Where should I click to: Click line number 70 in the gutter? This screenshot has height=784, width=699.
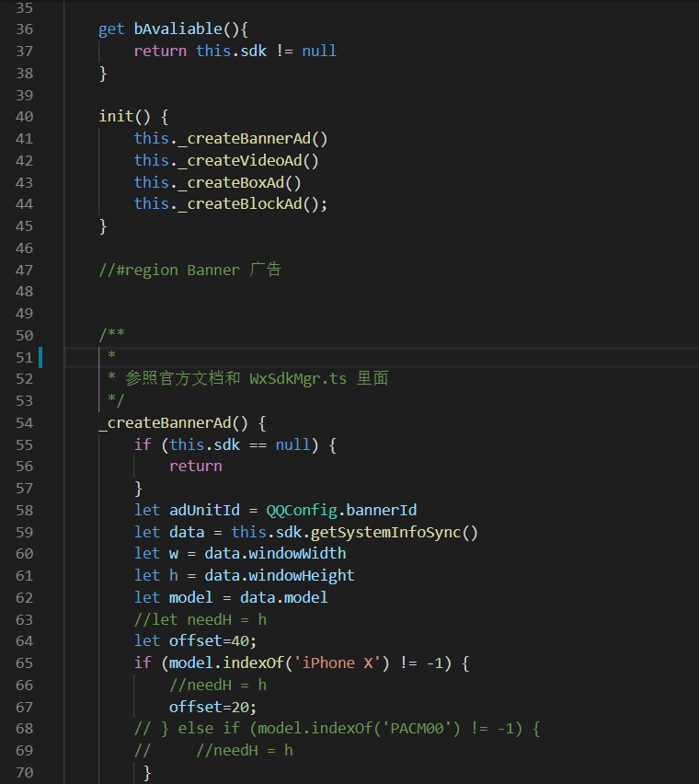(25, 773)
